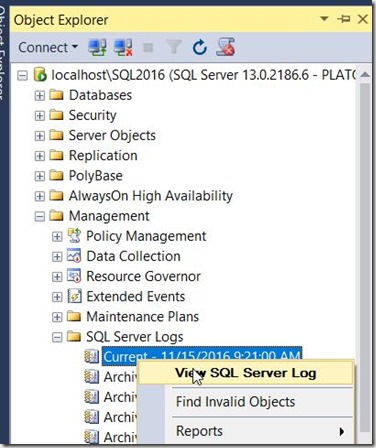Screen dimensions: 376x448
Task: Choose View SQL Server Log menu item
Action: point(246,373)
